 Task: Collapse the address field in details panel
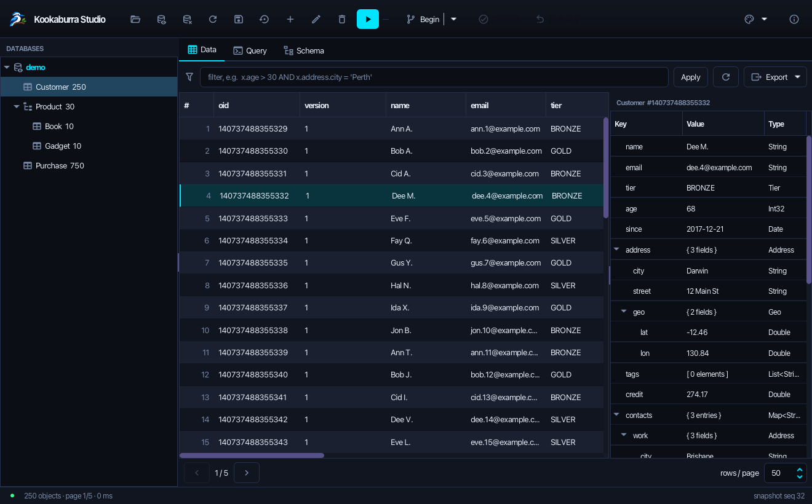click(616, 250)
